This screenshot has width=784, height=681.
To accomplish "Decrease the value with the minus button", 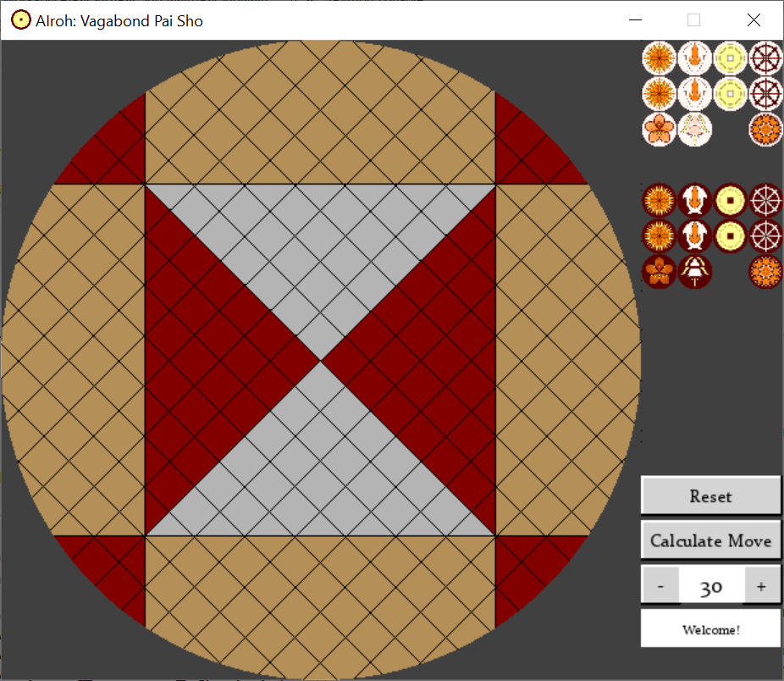I will pyautogui.click(x=660, y=585).
